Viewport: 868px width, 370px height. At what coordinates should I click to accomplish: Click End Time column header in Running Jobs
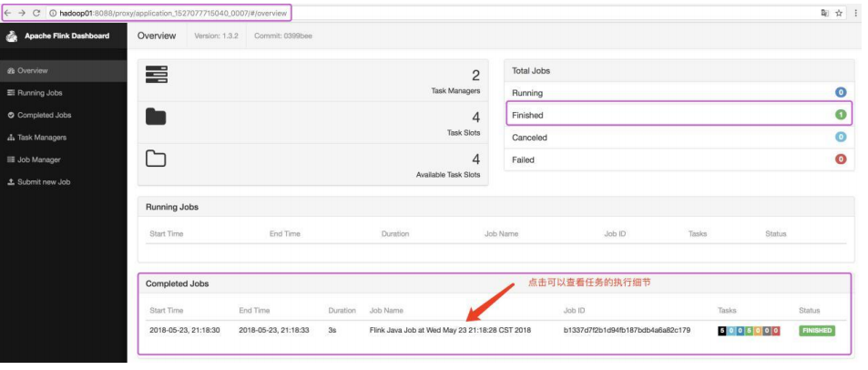pos(284,233)
